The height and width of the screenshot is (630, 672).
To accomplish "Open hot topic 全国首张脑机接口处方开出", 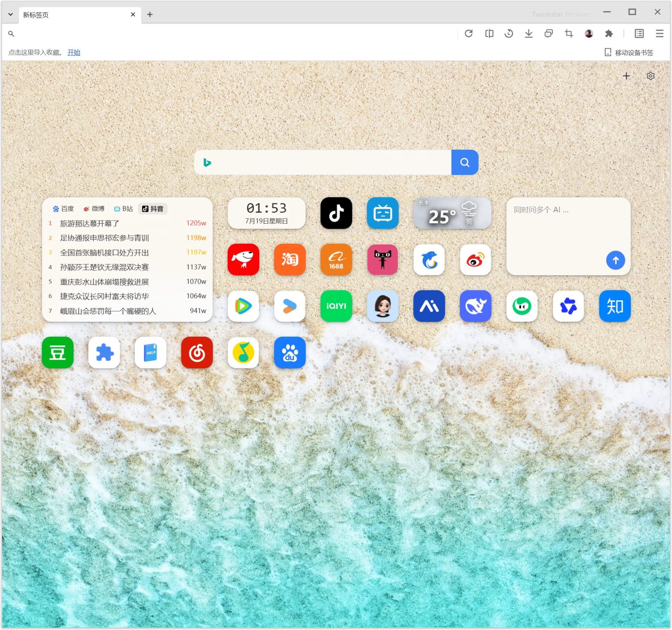I will click(127, 253).
